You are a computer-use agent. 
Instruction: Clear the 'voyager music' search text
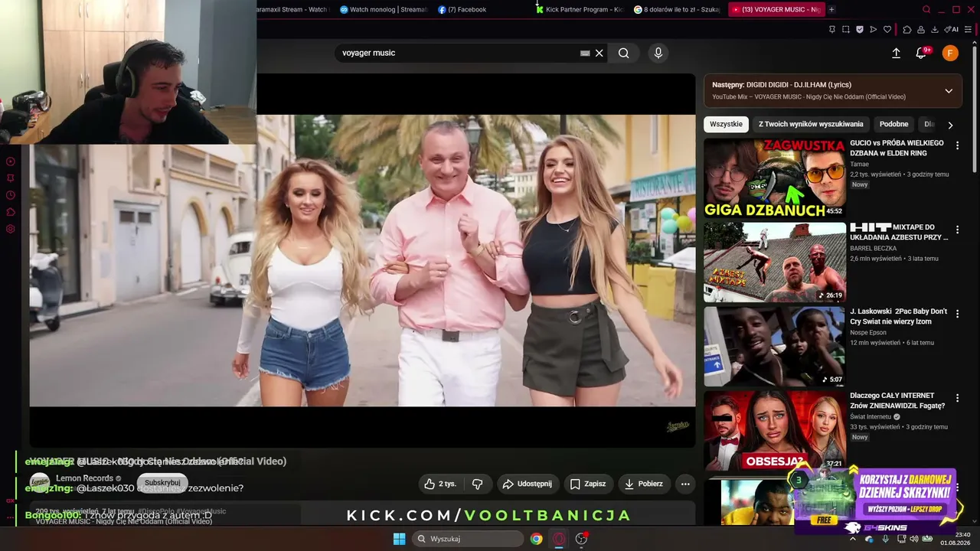(x=599, y=53)
